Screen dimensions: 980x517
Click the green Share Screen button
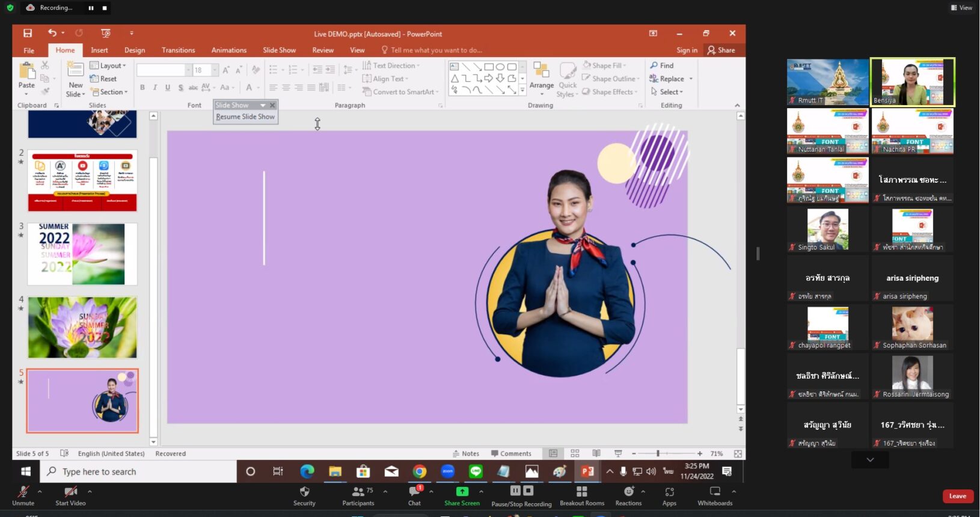tap(462, 496)
